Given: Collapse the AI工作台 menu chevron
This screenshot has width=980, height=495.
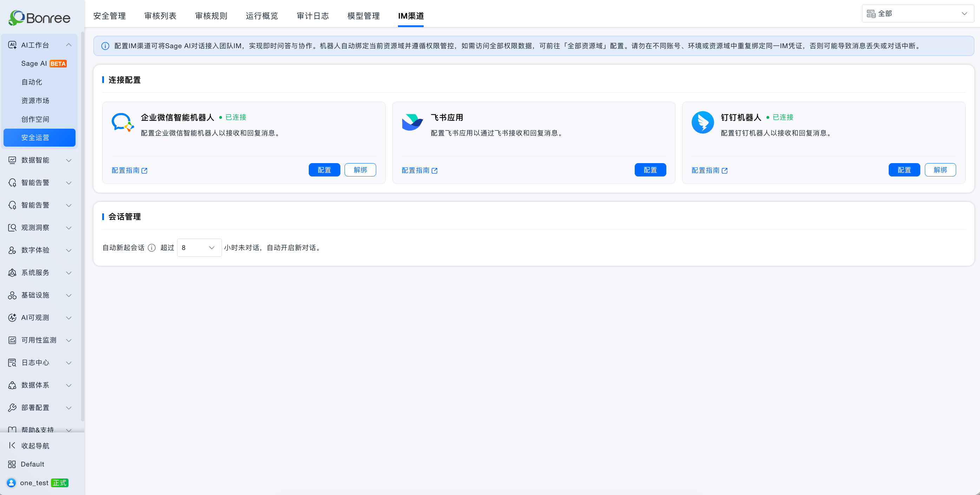Looking at the screenshot, I should (69, 45).
